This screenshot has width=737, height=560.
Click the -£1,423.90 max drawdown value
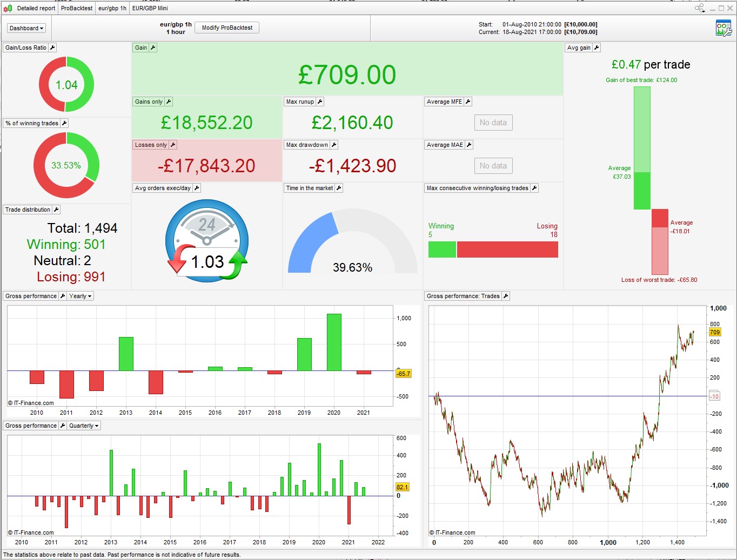click(x=353, y=166)
